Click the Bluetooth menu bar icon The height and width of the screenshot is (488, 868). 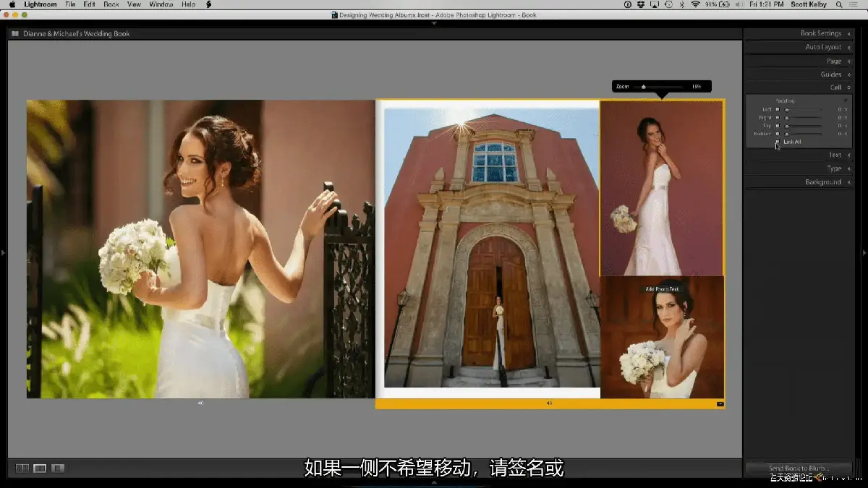pos(681,4)
